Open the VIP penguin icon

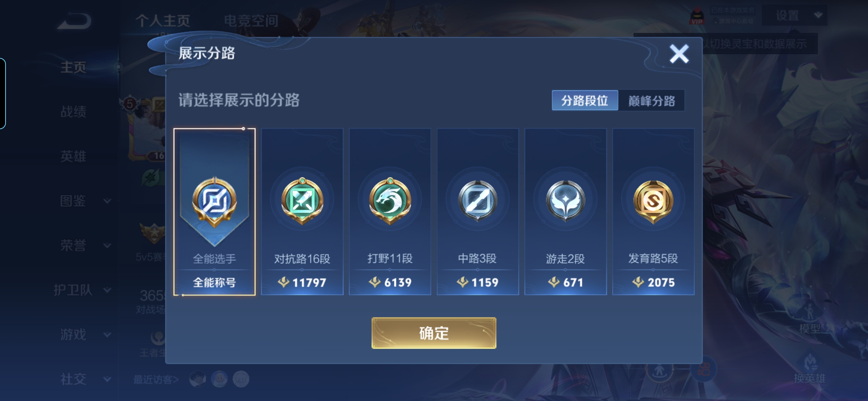697,16
